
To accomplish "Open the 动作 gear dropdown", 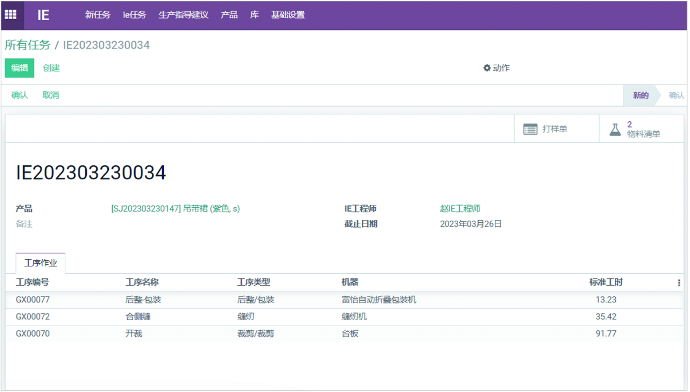I will point(496,68).
